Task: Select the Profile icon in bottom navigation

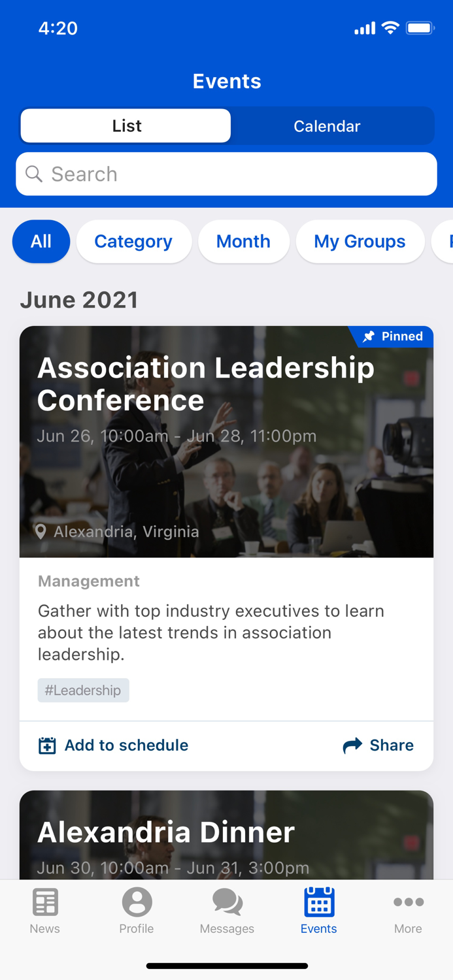Action: coord(136,902)
